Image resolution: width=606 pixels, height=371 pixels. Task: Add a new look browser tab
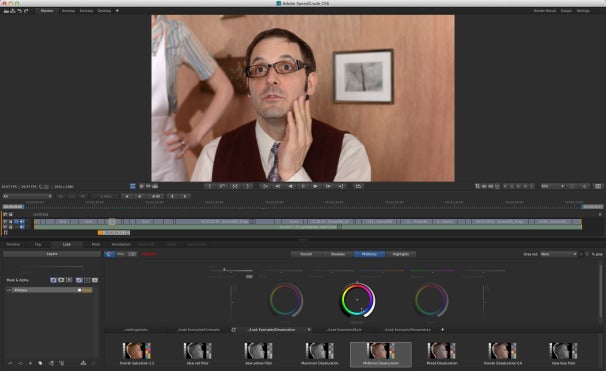(x=443, y=330)
